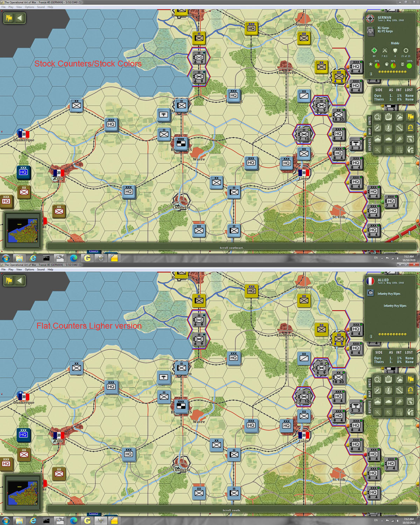Click crossed swords attack icon in German panel
Viewport: 420px width, 525px height.
(385, 51)
